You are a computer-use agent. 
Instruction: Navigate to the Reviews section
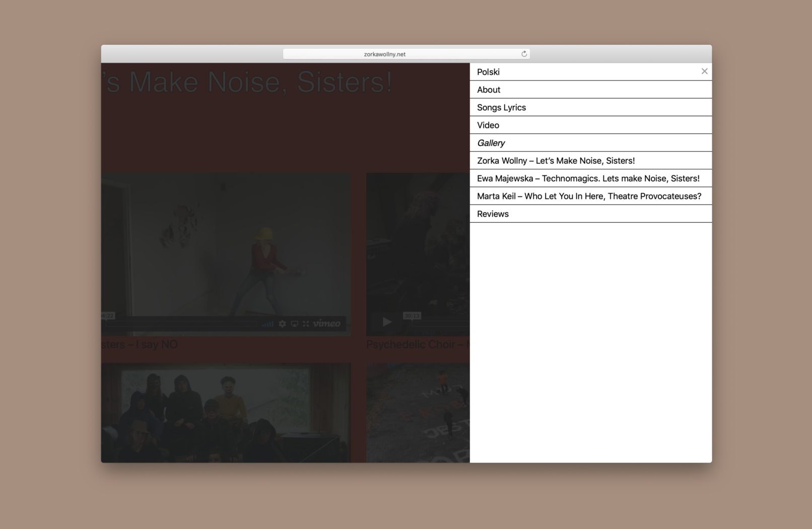pyautogui.click(x=493, y=214)
